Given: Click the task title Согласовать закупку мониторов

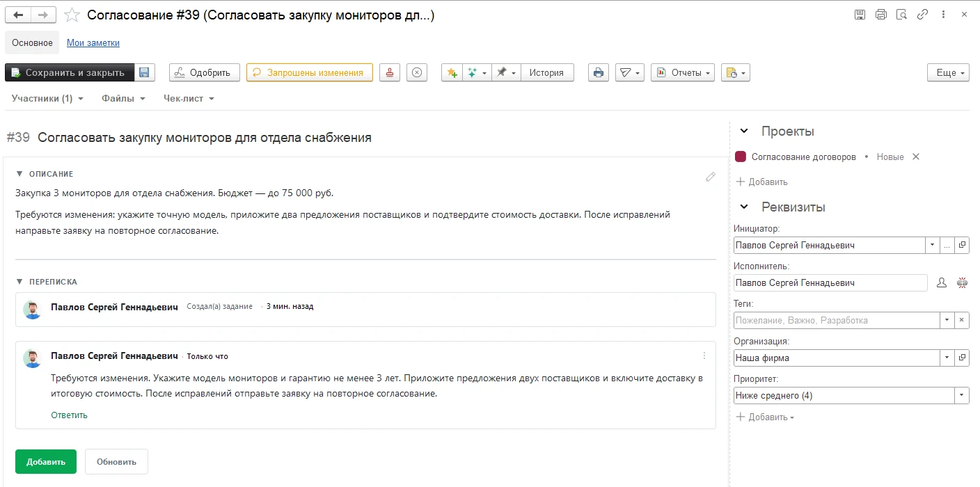Looking at the screenshot, I should pos(205,138).
